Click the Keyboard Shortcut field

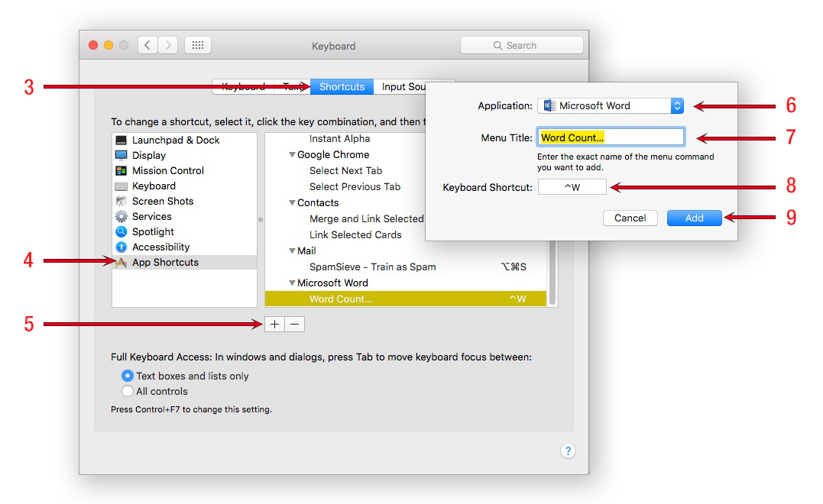[x=572, y=186]
